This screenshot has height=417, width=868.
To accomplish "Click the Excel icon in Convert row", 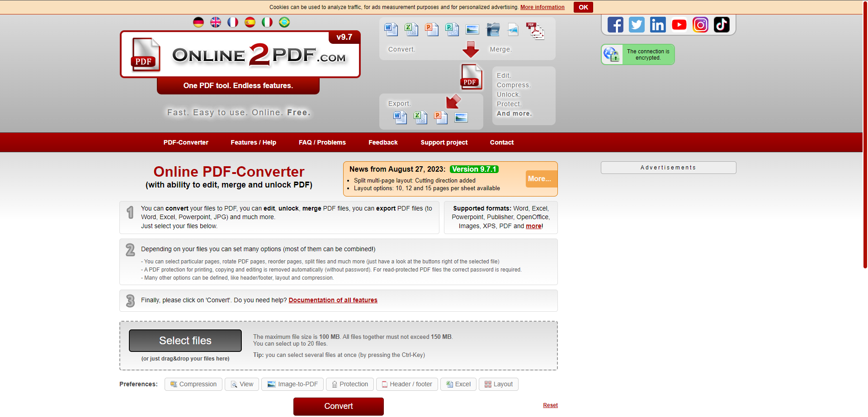I will (411, 29).
